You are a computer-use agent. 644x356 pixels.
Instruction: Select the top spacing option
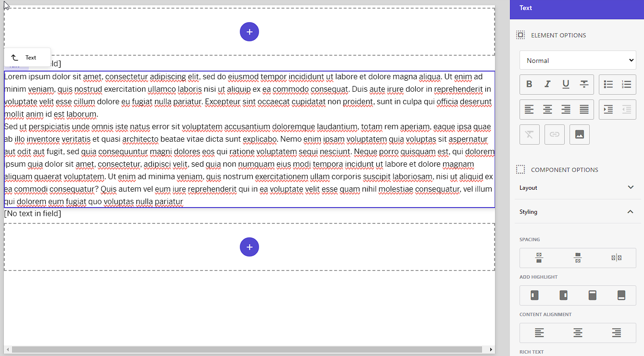pyautogui.click(x=539, y=258)
